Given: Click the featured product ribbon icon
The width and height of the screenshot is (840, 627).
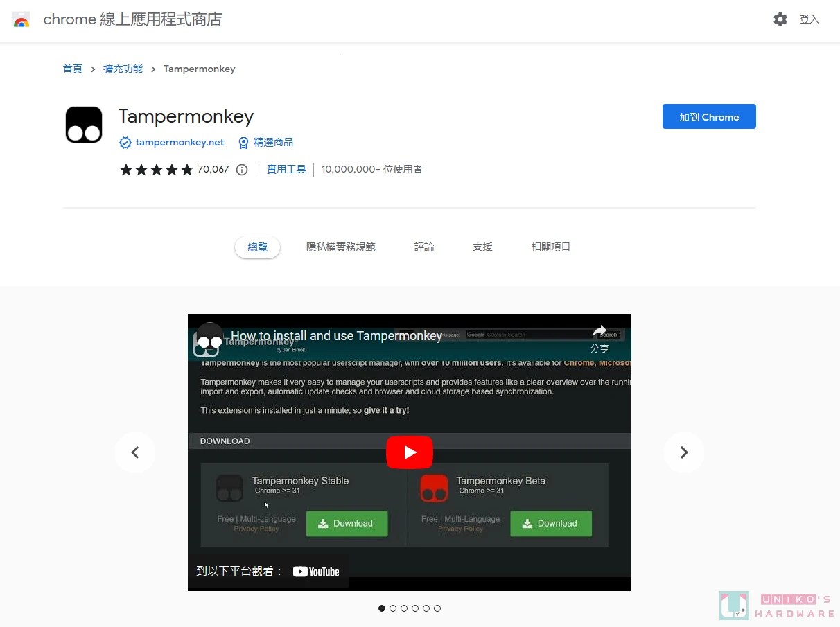Looking at the screenshot, I should [243, 143].
